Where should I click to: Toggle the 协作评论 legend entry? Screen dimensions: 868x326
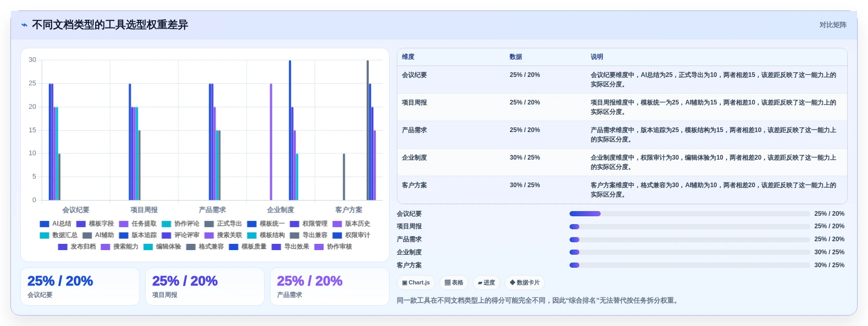pos(180,224)
